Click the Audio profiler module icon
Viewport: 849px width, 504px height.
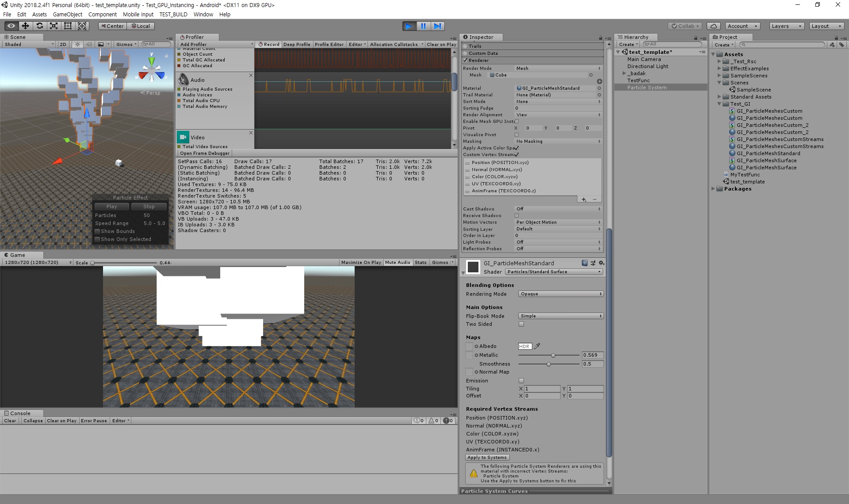183,80
